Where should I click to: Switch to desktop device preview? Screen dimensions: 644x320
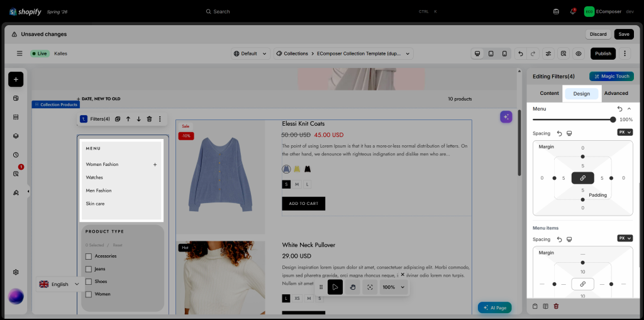[477, 53]
